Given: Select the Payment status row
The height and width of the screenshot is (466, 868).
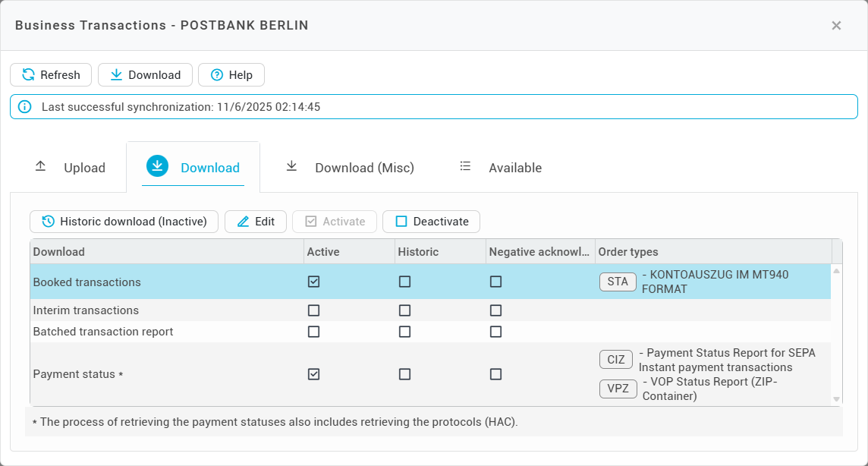Looking at the screenshot, I should coord(74,374).
